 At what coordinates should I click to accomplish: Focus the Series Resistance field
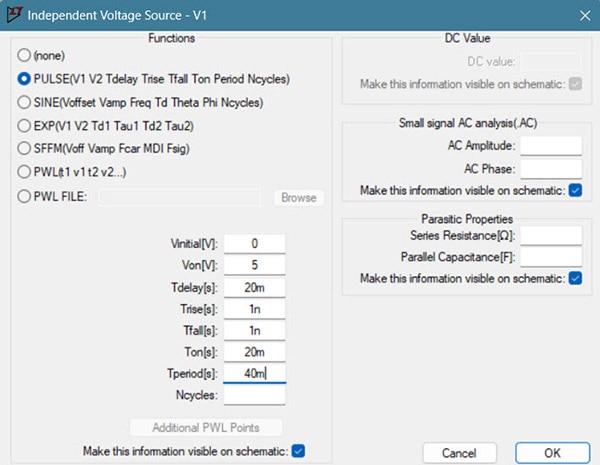coord(550,234)
